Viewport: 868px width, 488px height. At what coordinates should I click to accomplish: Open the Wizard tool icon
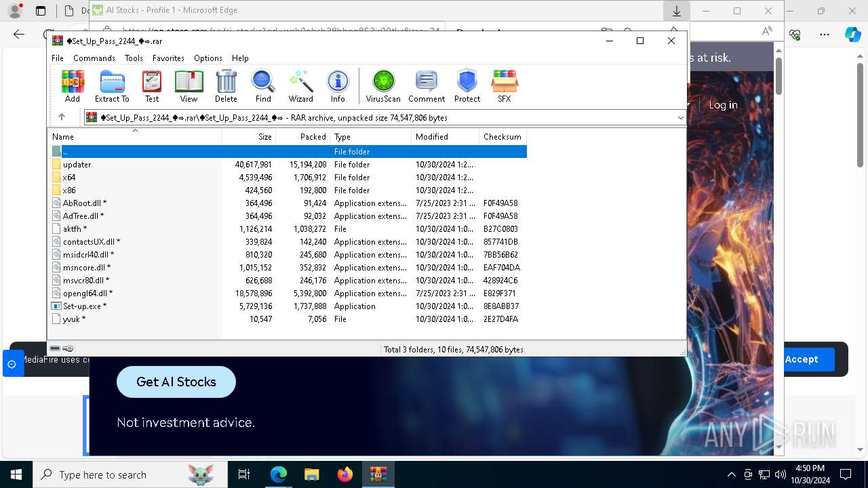click(300, 86)
